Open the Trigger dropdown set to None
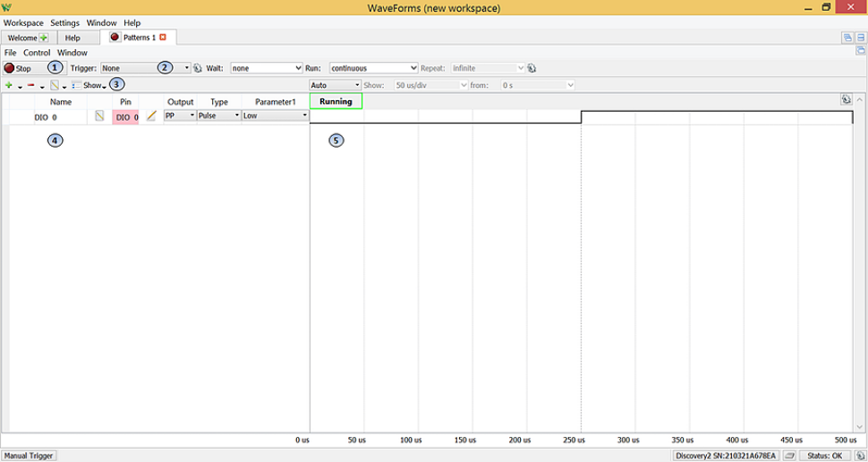 click(x=146, y=68)
